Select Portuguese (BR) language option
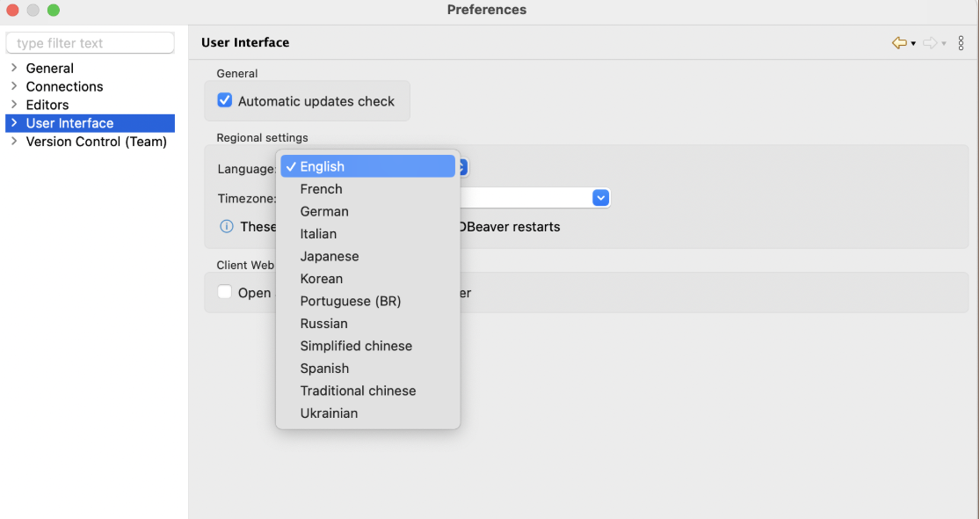 (x=350, y=301)
